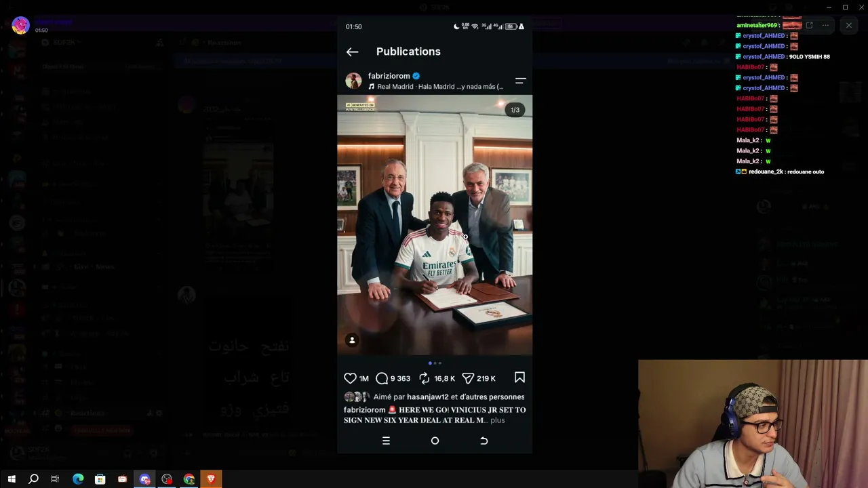Open fabriziorom's profile picture
Screen dimensions: 868x488
353,81
